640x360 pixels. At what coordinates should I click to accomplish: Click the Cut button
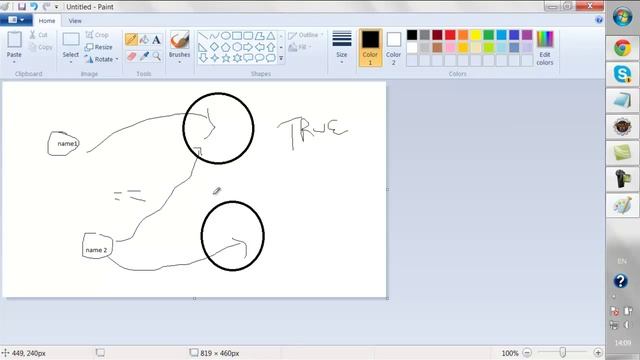click(39, 35)
